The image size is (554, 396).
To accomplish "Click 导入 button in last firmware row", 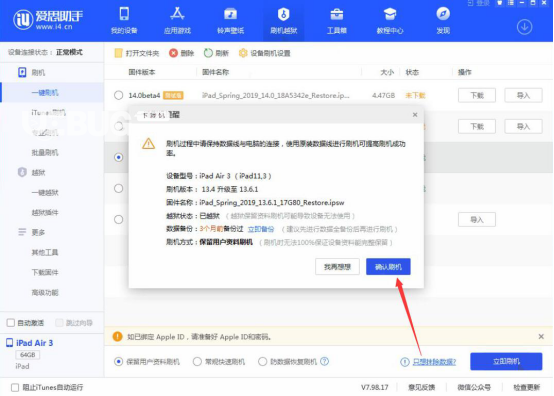I will (x=477, y=220).
